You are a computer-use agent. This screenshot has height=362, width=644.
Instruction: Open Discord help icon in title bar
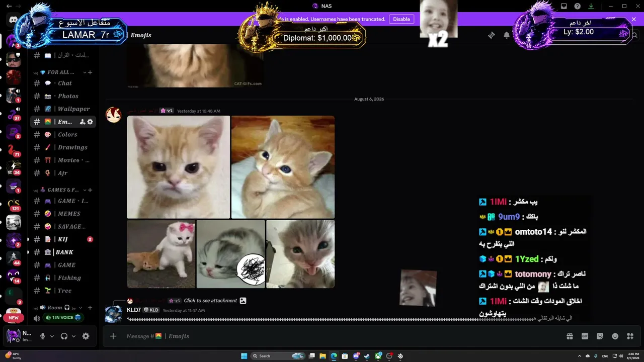(x=578, y=6)
